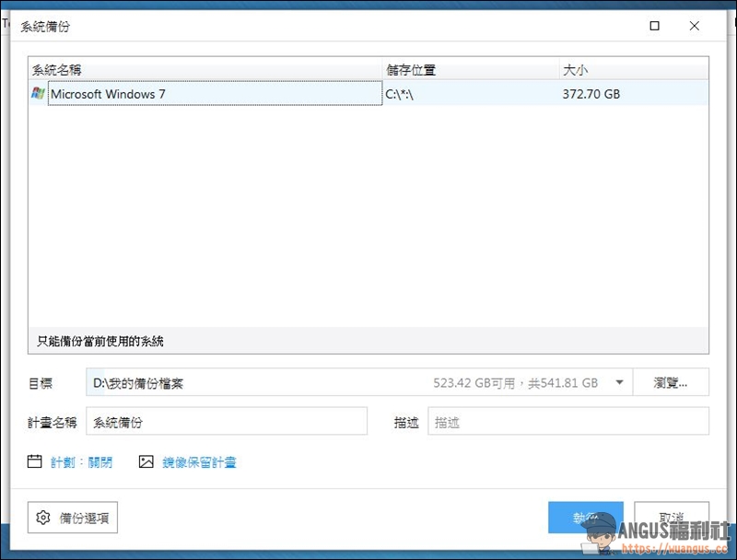Close the 系統備份 dialog

click(695, 27)
